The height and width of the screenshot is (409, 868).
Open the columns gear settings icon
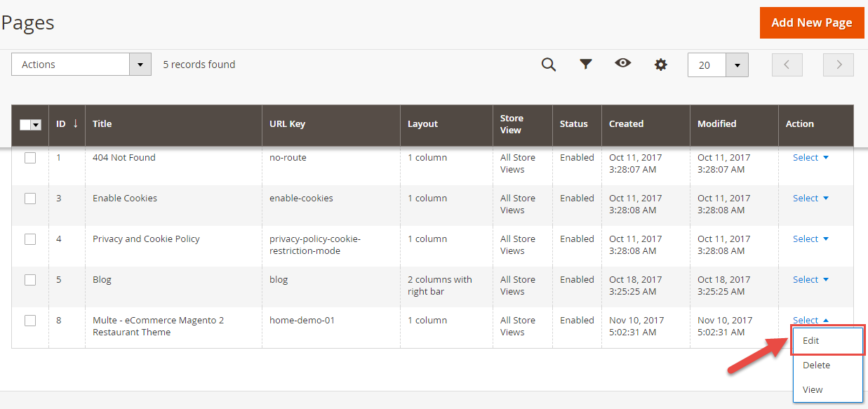(660, 65)
